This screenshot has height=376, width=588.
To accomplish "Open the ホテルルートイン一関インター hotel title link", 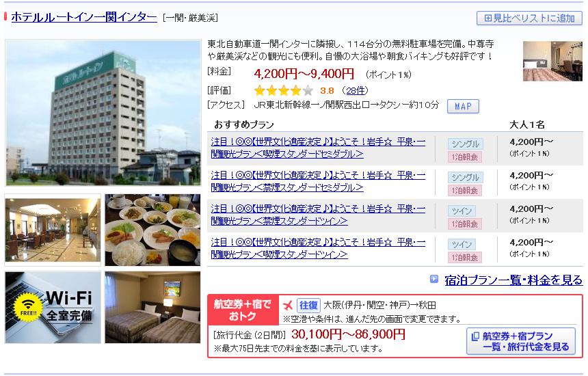I will (x=84, y=17).
